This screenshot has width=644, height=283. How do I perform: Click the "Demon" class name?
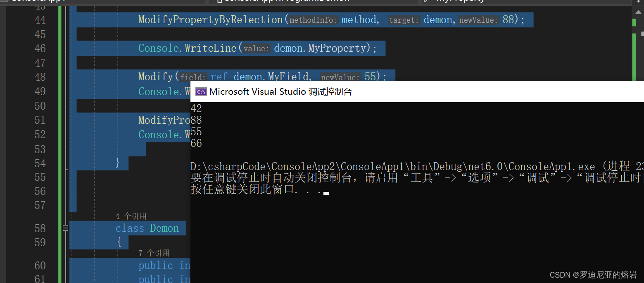point(164,228)
